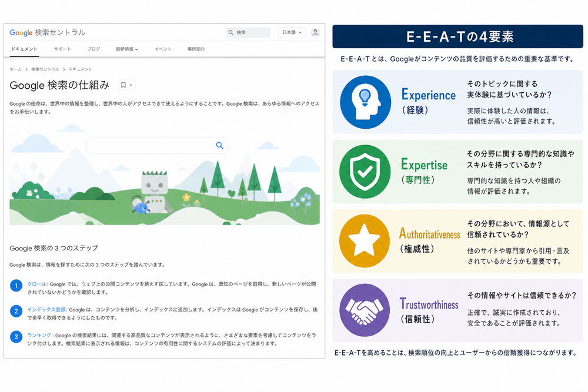Focus the 検索 header search field
The width and height of the screenshot is (588, 392).
coord(248,32)
